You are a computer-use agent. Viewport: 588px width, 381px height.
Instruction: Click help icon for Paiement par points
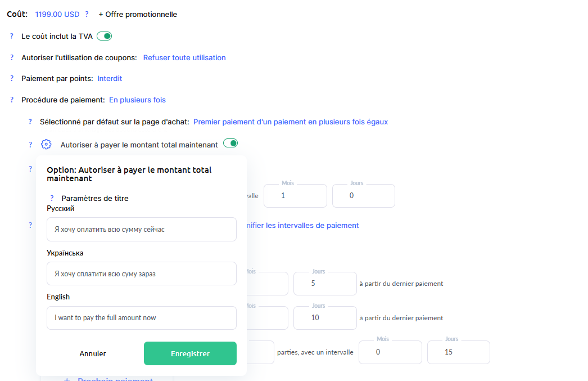[11, 78]
